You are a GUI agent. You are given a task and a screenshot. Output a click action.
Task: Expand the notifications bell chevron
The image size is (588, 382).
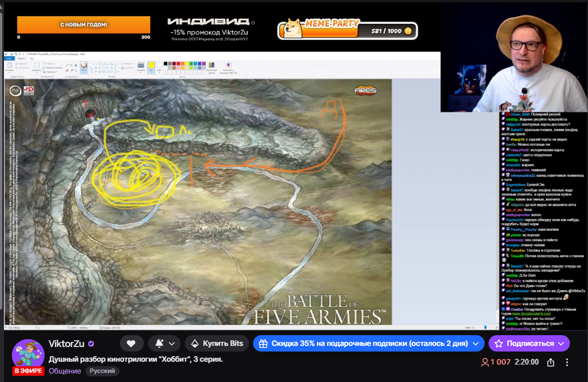(x=172, y=344)
